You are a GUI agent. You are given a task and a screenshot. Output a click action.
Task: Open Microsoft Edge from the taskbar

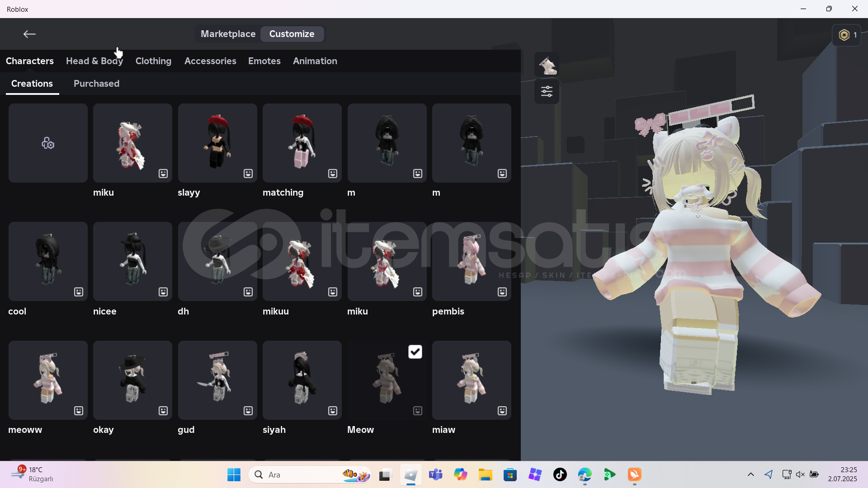(585, 475)
